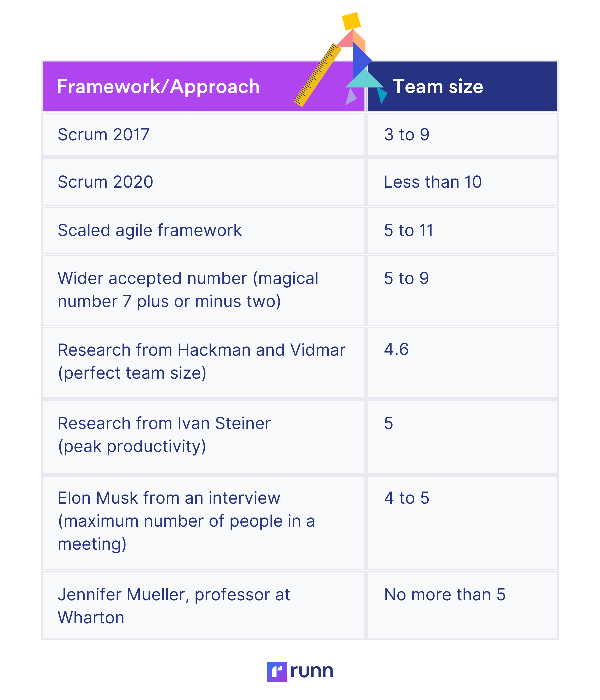
Task: Select the Framework/Approach column header
Action: coord(203,86)
